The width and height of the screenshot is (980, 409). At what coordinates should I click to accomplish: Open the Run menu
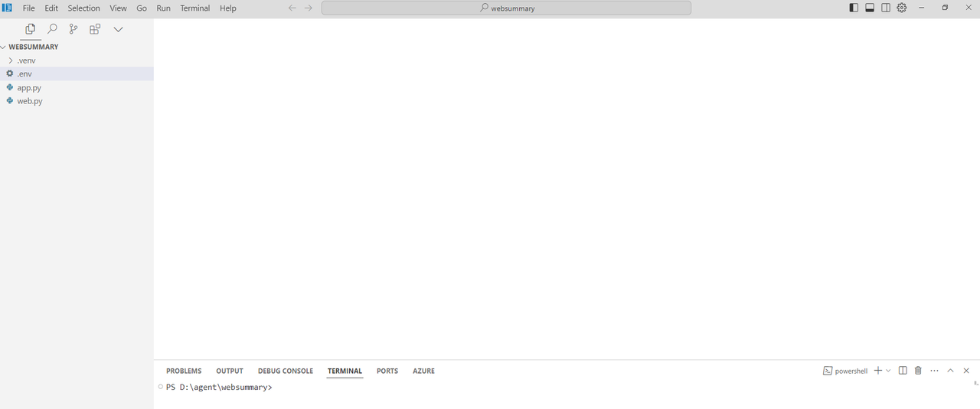pyautogui.click(x=163, y=8)
